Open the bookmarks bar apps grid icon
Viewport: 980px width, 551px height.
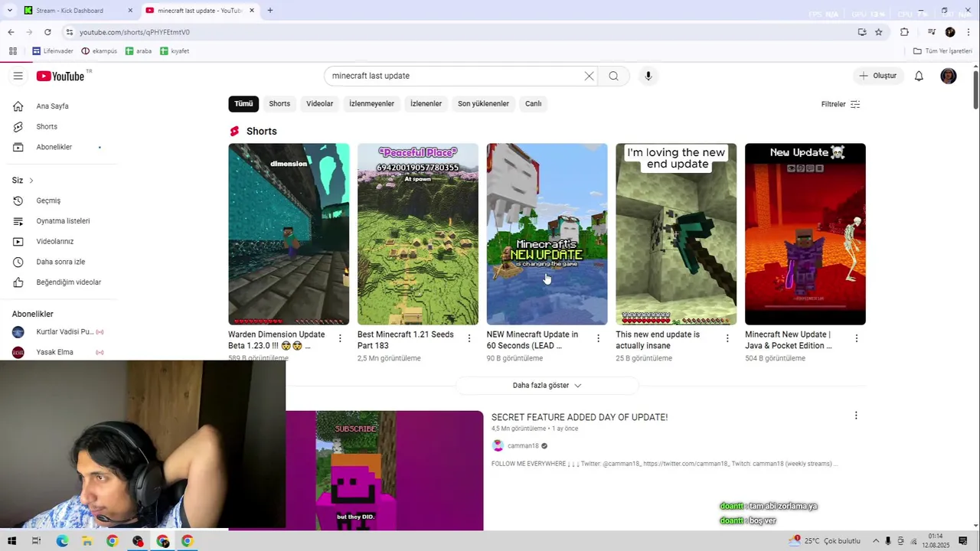13,51
